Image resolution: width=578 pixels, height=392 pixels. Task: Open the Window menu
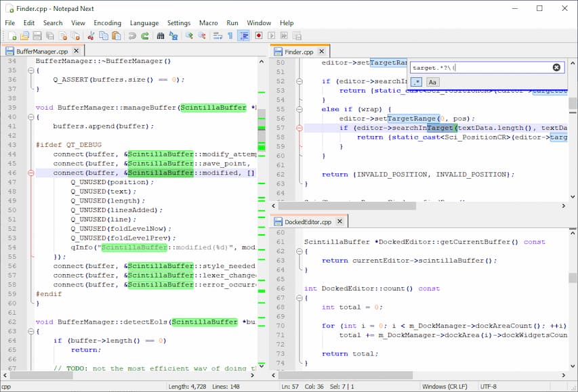[259, 23]
